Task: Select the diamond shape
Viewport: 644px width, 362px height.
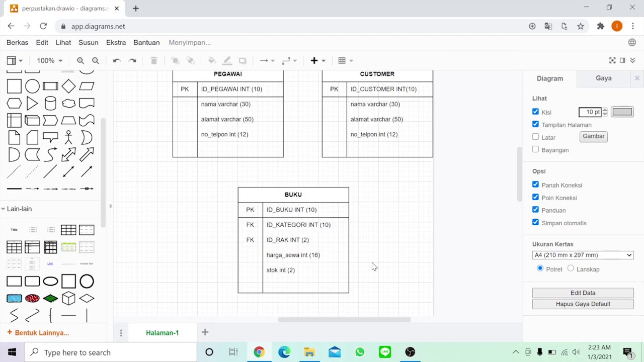Action: tap(68, 86)
